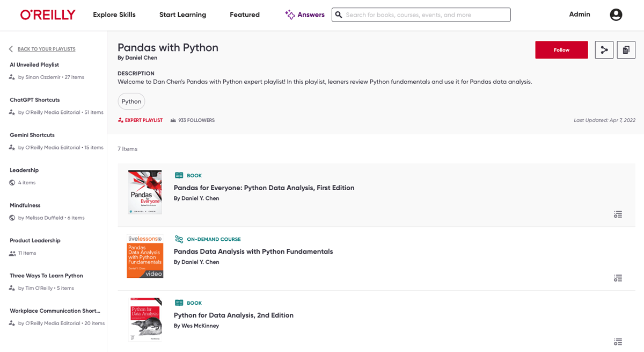The image size is (644, 352).
Task: Open the Gemini Shortcuts playlist
Action: pyautogui.click(x=32, y=135)
